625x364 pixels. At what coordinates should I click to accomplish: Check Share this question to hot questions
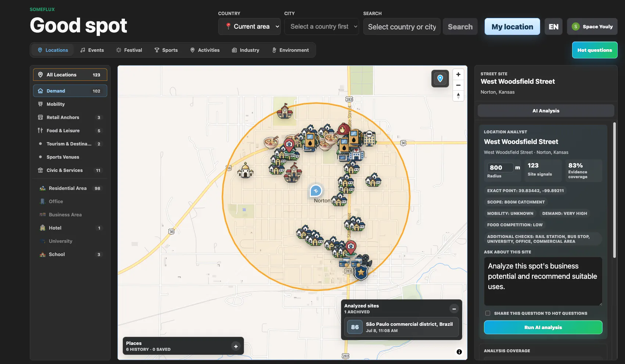coord(488,313)
